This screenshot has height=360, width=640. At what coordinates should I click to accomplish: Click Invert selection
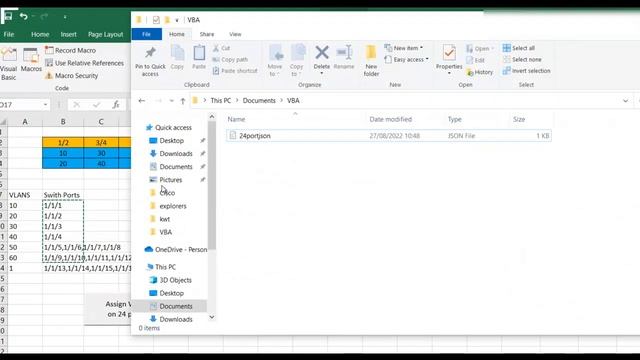[x=527, y=71]
